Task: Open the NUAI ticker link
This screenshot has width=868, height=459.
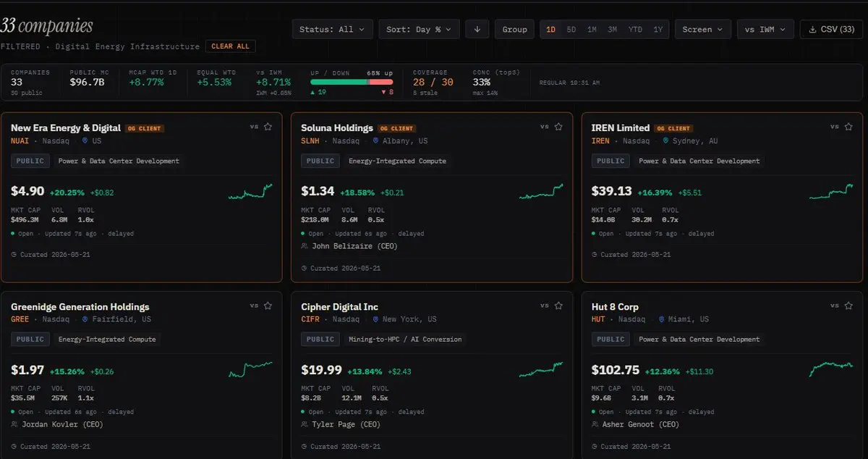Action: tap(20, 141)
